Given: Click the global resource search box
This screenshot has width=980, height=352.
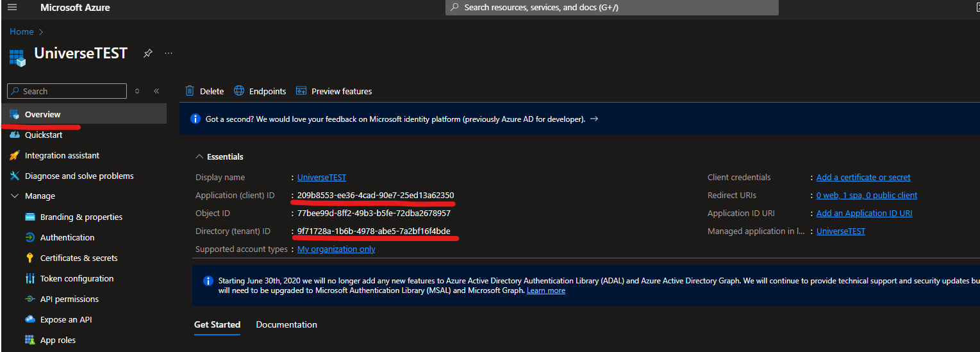Looking at the screenshot, I should pyautogui.click(x=611, y=8).
